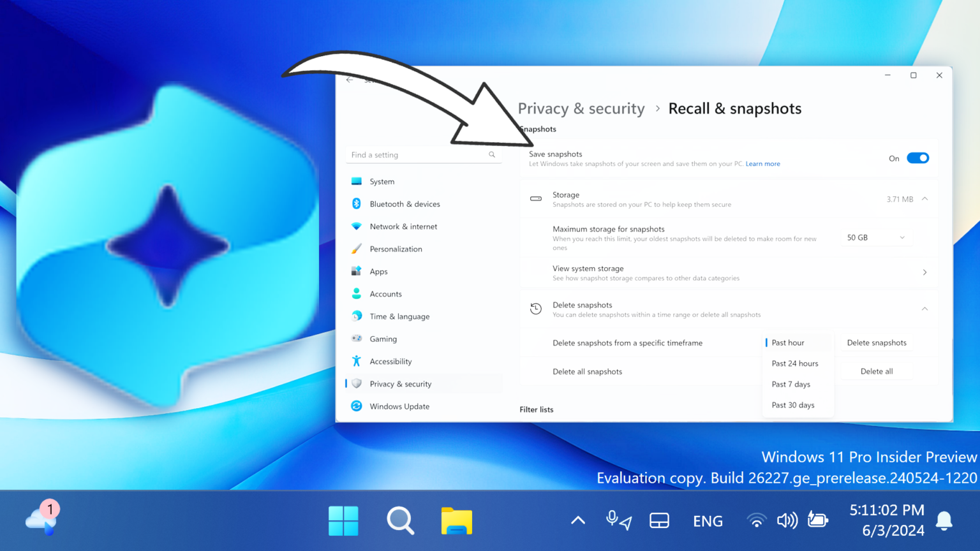
Task: Click the battery charging tray icon
Action: (817, 520)
